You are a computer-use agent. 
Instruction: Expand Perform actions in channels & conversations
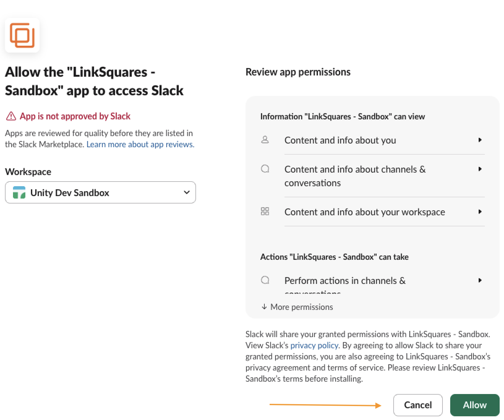480,281
